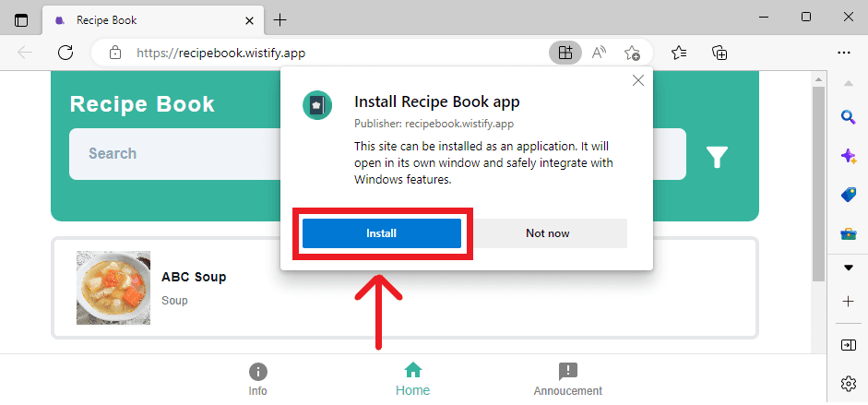
Task: Click the ABC Soup recipe title
Action: point(194,277)
